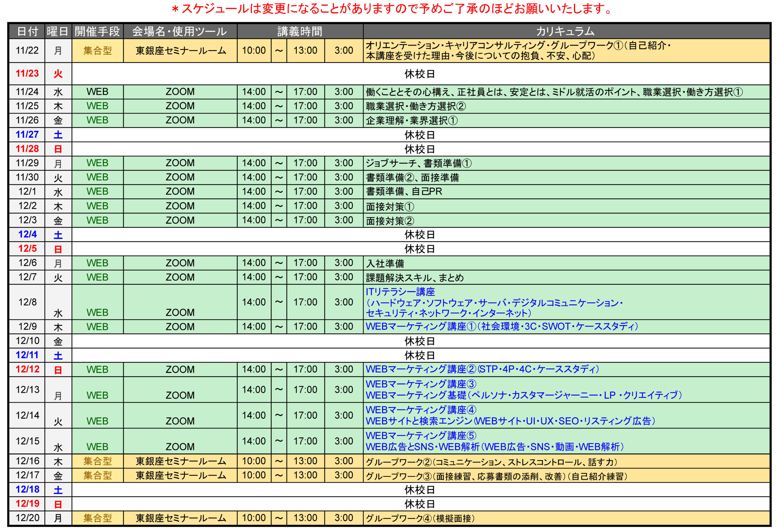776x532 pixels.
Task: Select the 開催手段 header cell
Action: pyautogui.click(x=98, y=32)
